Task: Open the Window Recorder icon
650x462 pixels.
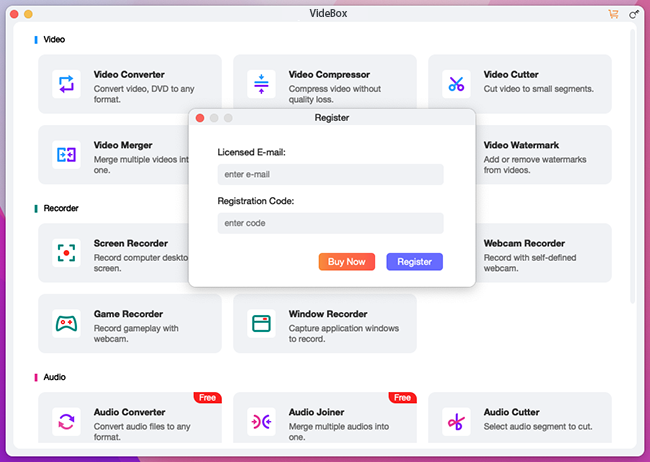Action: pyautogui.click(x=261, y=323)
